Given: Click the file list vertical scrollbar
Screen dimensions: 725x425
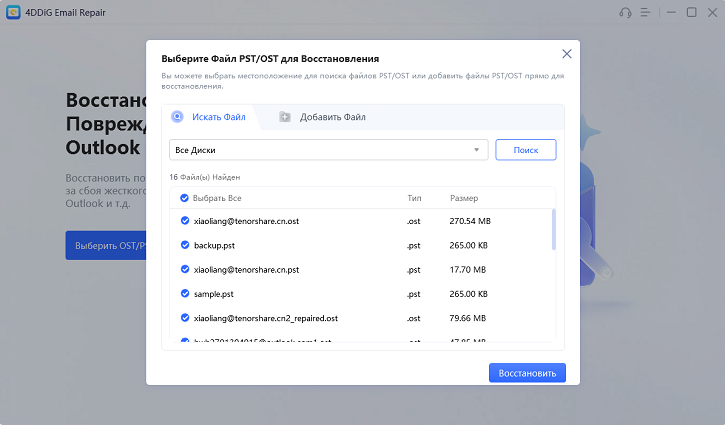Looking at the screenshot, I should tap(553, 229).
